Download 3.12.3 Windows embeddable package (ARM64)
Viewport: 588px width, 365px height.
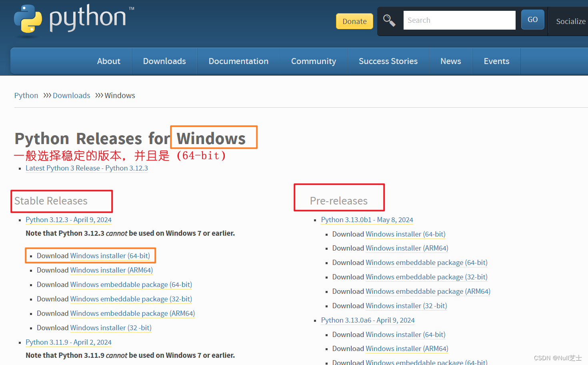click(132, 313)
